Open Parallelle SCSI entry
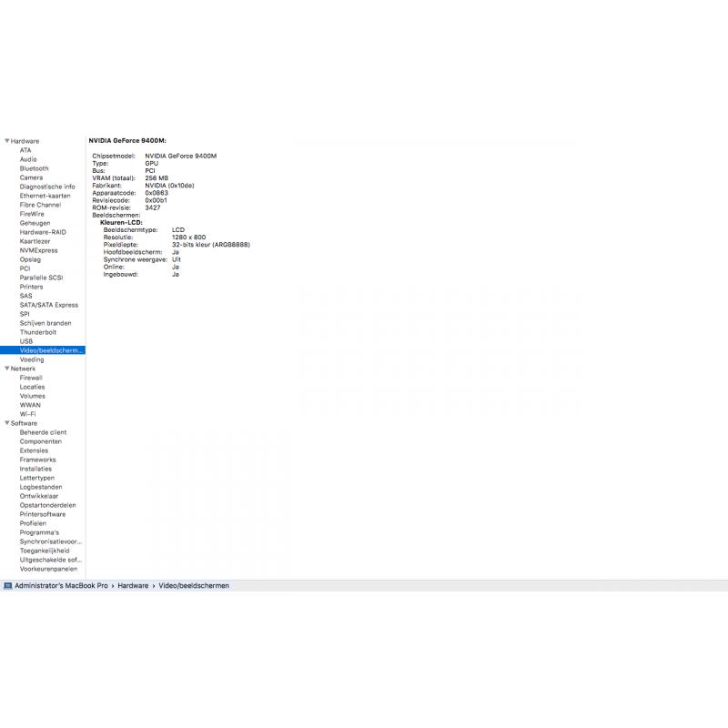Screen dimensions: 728x728 (41, 278)
